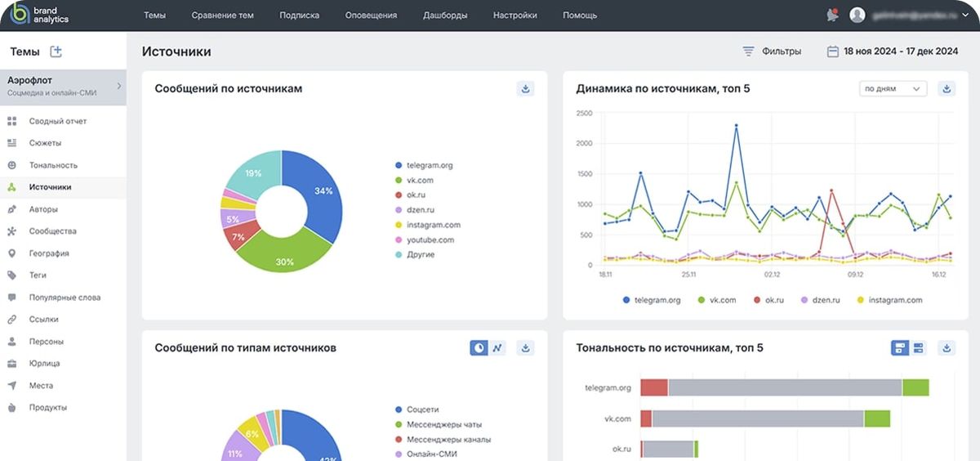Click Мессенджеры чаты legend entry
Screen dimensions: 980x461
[x=438, y=424]
